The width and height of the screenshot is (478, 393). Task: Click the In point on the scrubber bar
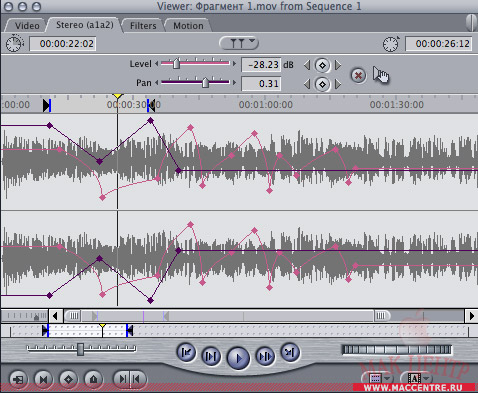coord(46,331)
